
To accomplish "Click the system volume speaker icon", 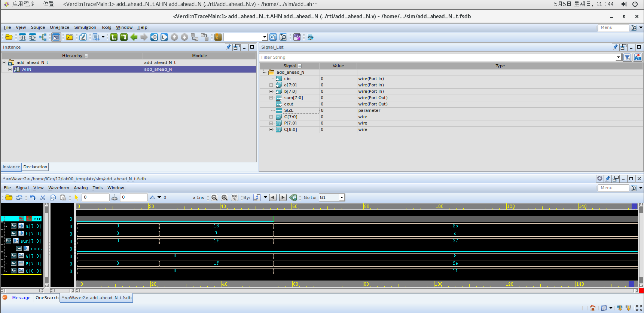I will click(x=624, y=4).
